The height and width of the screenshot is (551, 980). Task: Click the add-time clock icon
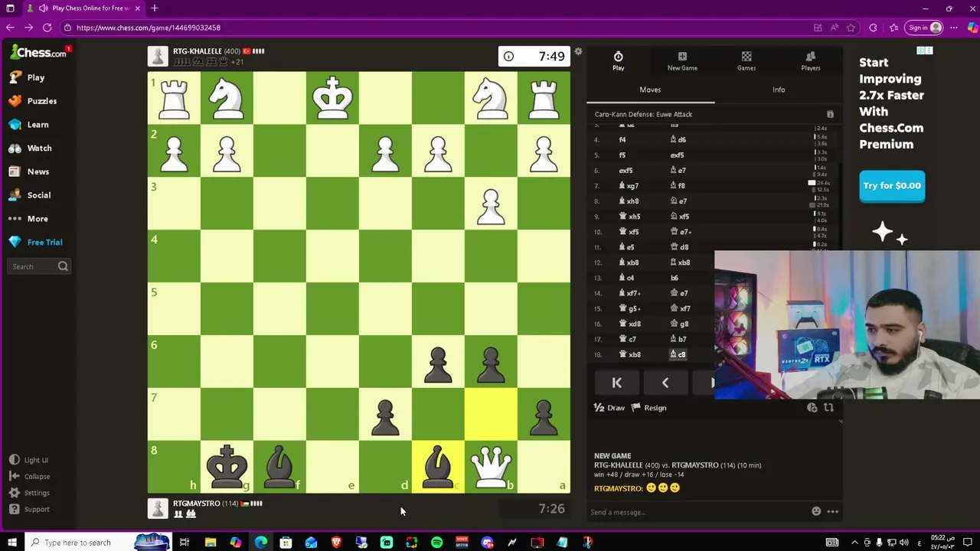(812, 408)
